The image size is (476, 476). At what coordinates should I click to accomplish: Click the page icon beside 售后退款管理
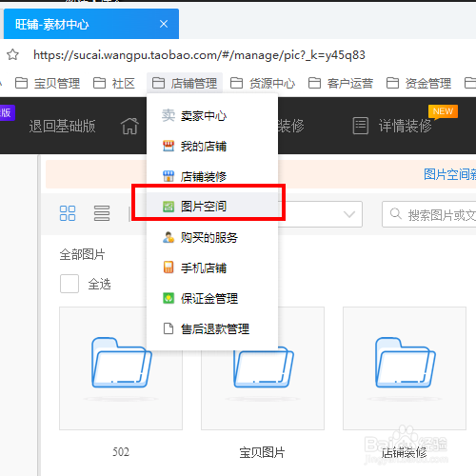tap(169, 328)
